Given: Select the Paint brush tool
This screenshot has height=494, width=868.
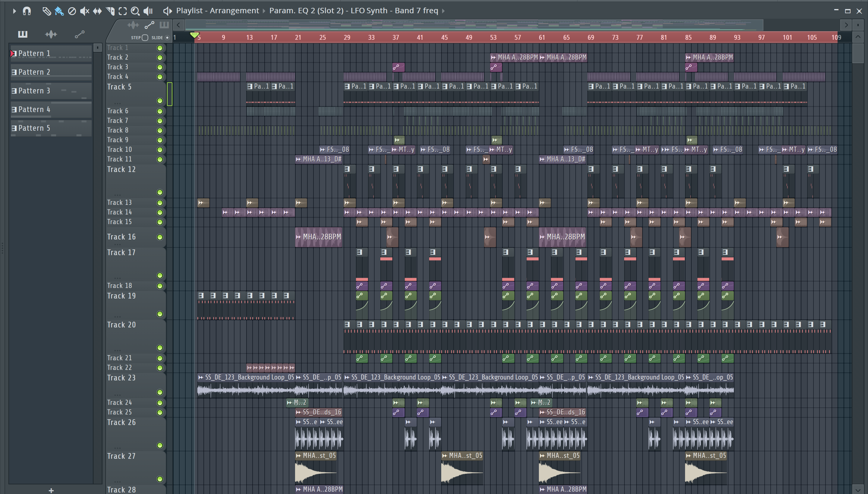Looking at the screenshot, I should [59, 11].
